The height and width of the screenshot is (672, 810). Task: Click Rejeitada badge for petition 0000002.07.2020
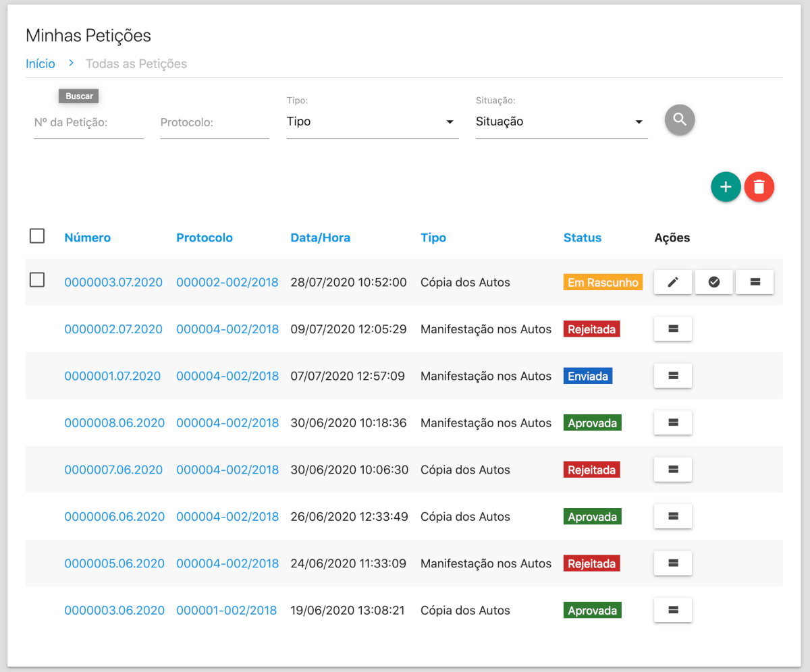coord(592,329)
